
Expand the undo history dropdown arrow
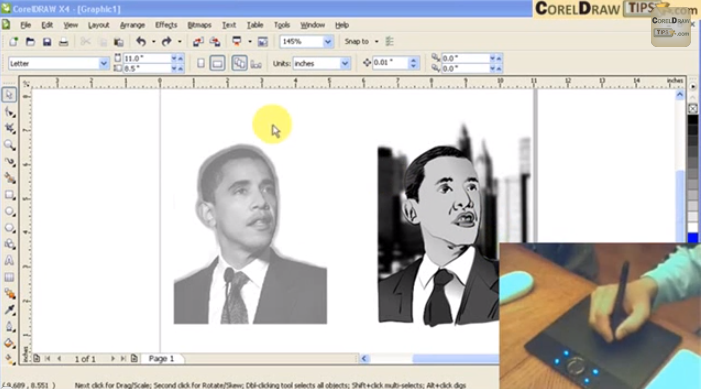[x=154, y=42]
